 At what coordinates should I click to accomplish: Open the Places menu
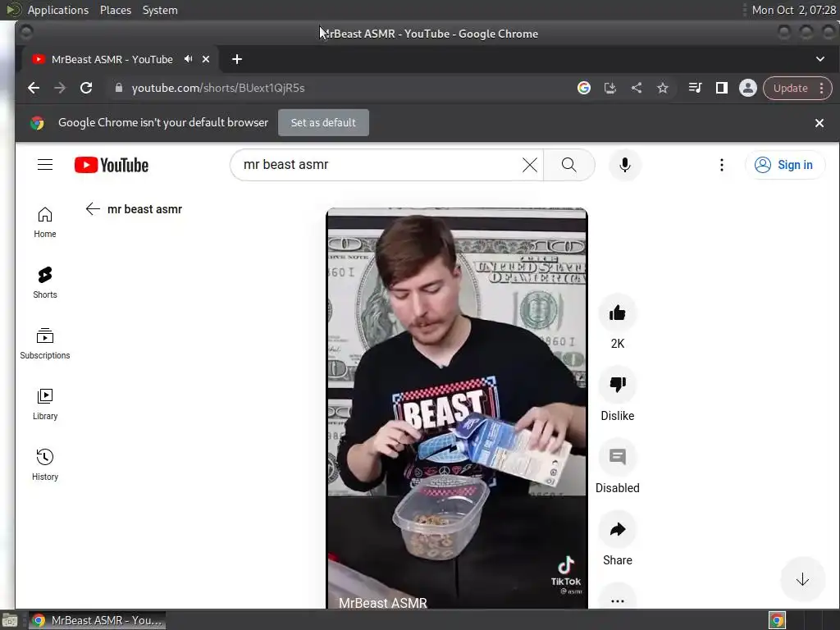(x=115, y=10)
